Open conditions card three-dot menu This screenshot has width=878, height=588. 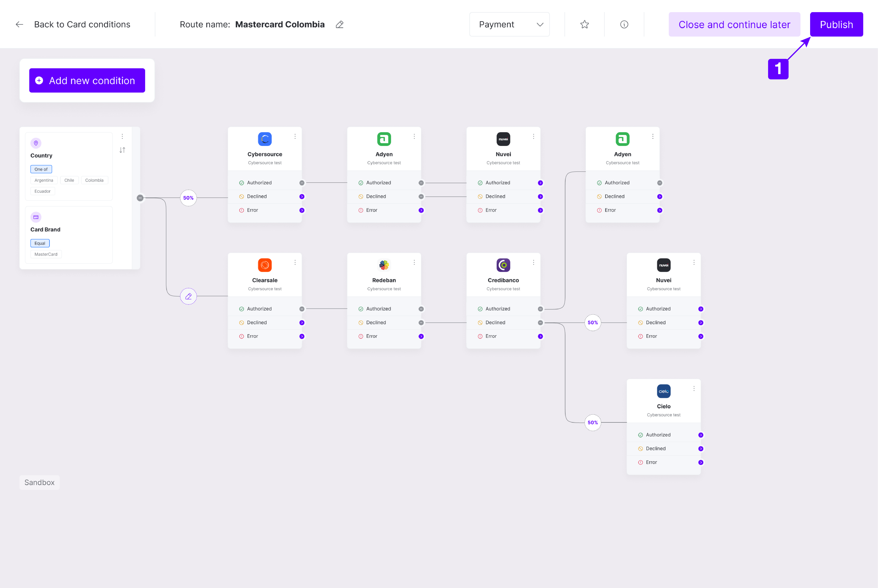pyautogui.click(x=122, y=136)
